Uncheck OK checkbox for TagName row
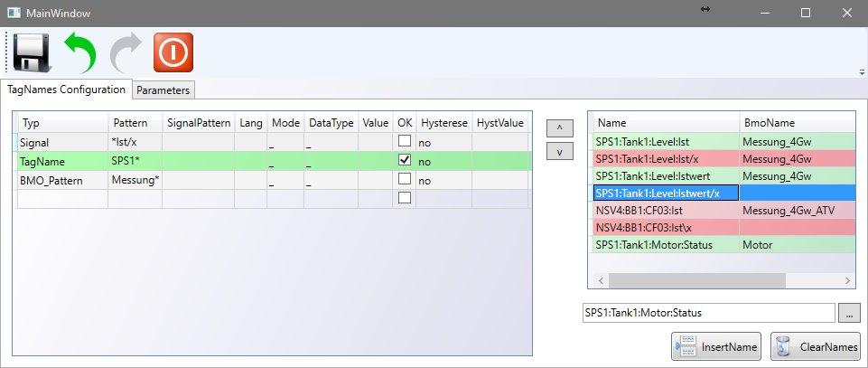Image resolution: width=868 pixels, height=368 pixels. pos(405,160)
